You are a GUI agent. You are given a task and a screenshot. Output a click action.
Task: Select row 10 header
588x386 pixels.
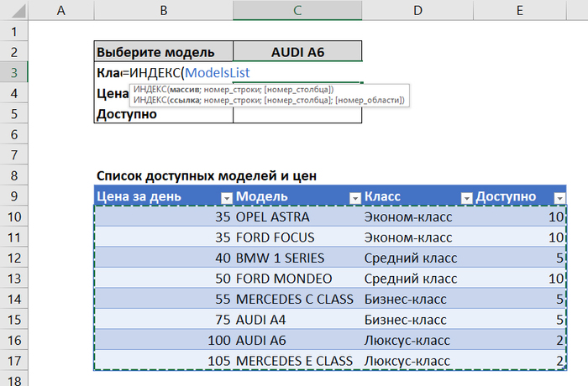tap(14, 216)
